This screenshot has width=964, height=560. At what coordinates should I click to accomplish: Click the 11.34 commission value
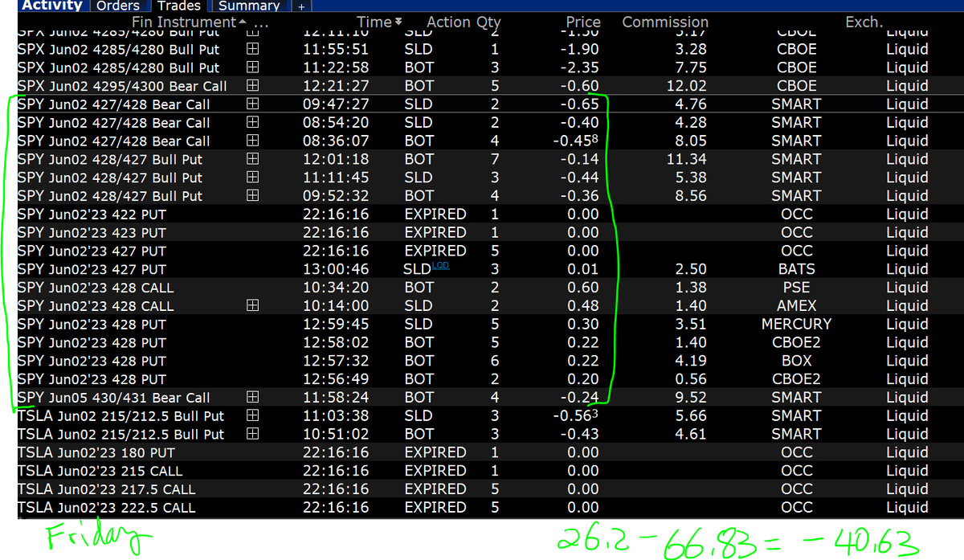[x=687, y=160]
